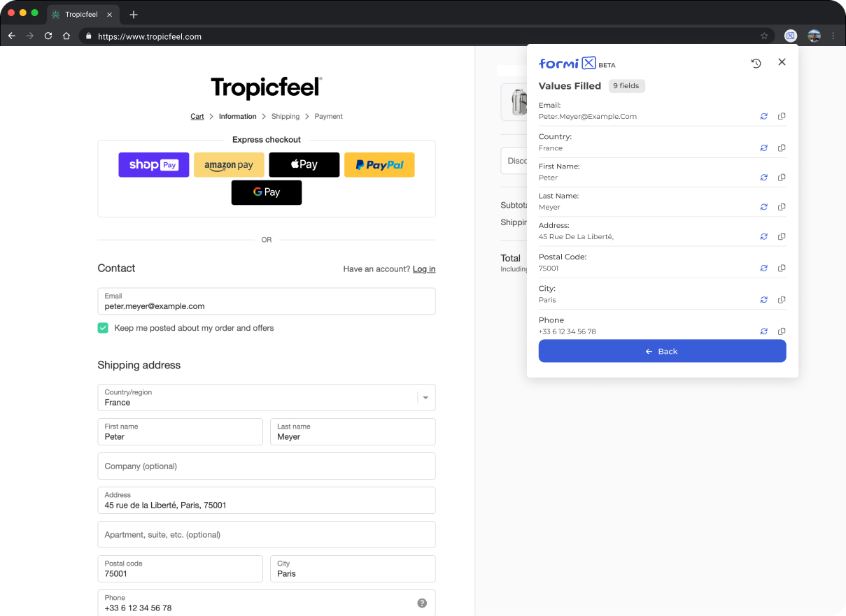Viewport: 846px width, 616px height.
Task: Click the Postal code field
Action: tap(181, 569)
